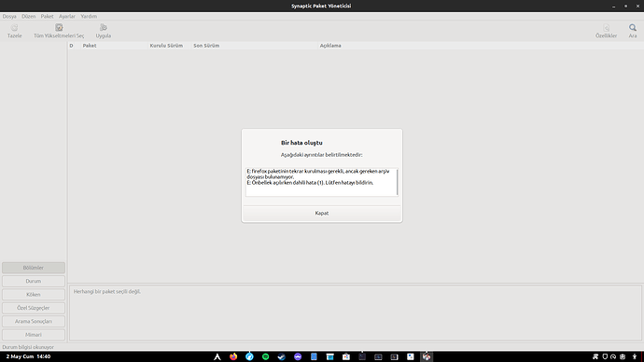Open Spotify from the taskbar
This screenshot has height=362, width=644.
(266, 356)
